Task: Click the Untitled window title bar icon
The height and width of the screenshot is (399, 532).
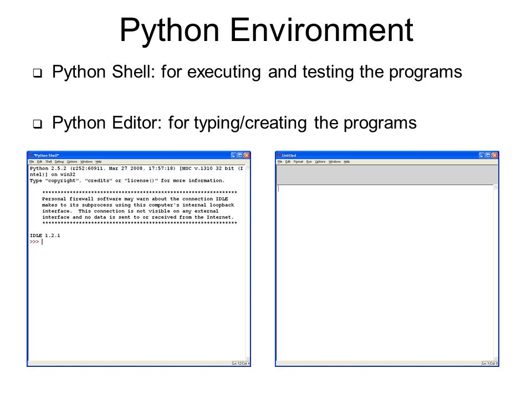Action: [x=279, y=155]
